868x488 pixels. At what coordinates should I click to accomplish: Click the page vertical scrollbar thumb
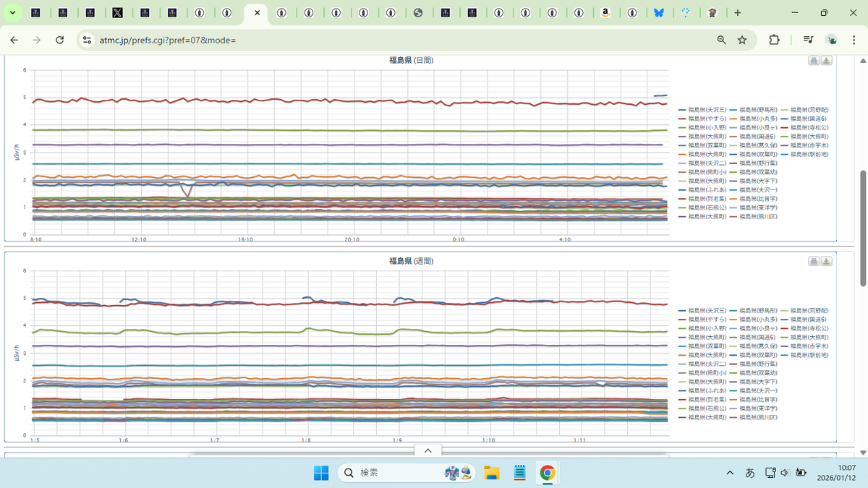862,228
